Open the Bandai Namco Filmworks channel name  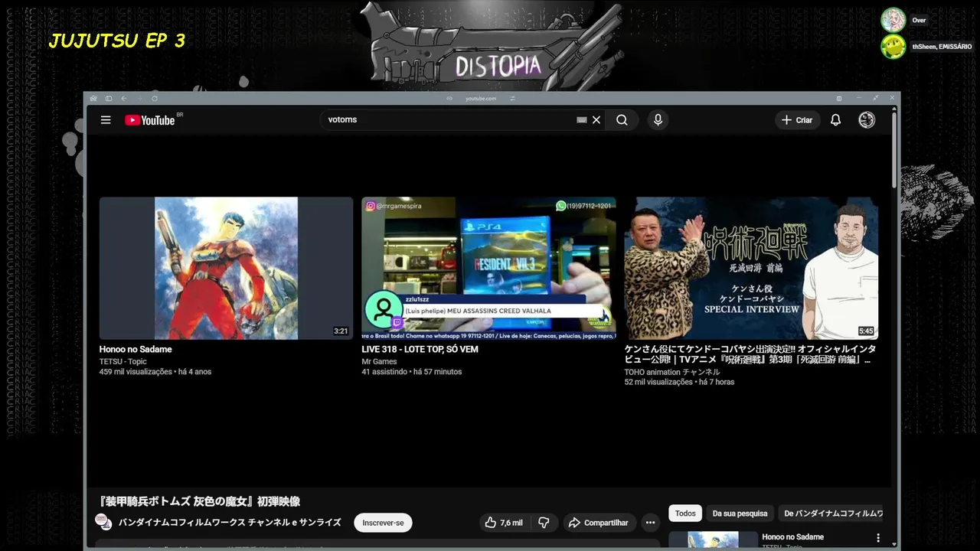230,523
